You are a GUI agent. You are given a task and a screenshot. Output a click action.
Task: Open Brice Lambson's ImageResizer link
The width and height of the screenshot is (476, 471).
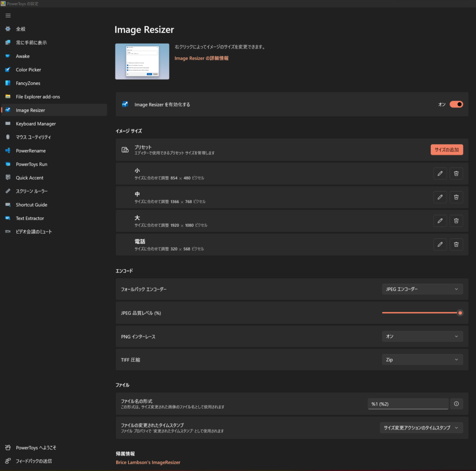pos(148,462)
